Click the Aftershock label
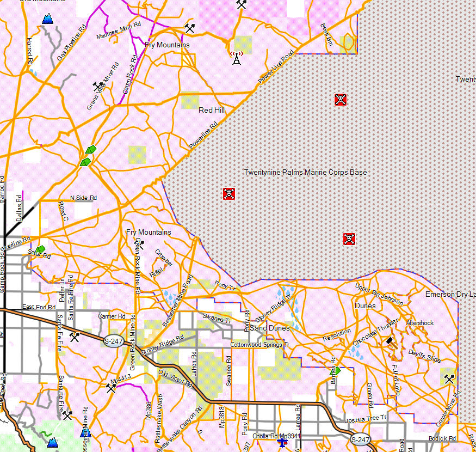 coord(420,323)
